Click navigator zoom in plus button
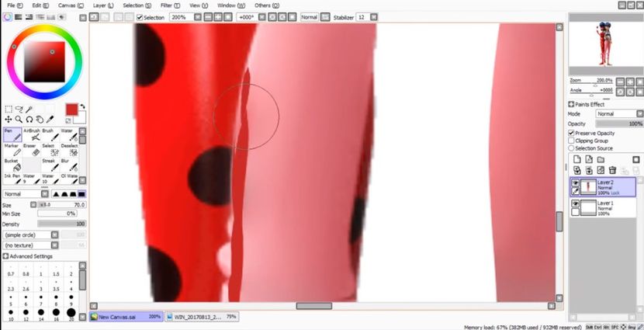The height and width of the screenshot is (330, 644). 629,81
